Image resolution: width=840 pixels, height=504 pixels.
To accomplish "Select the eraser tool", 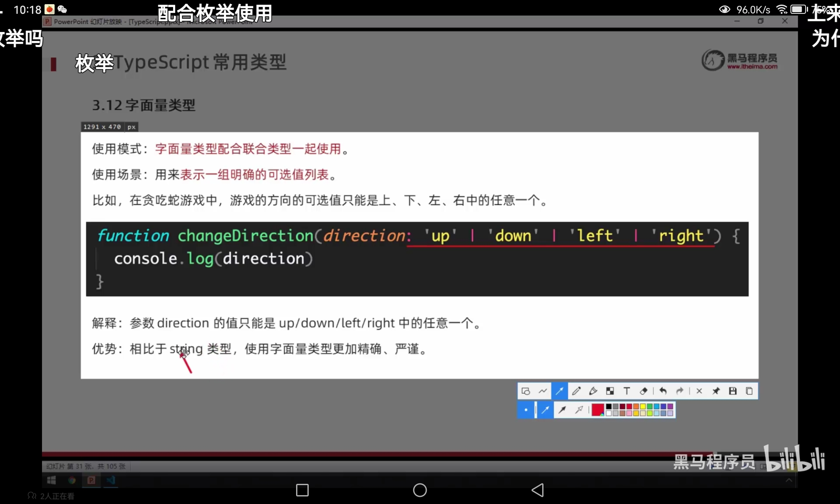I will 643,391.
